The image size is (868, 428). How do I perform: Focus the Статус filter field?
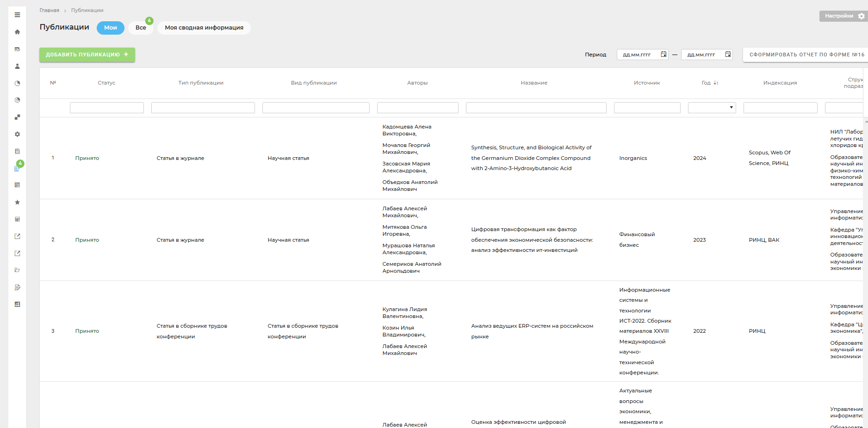point(107,108)
